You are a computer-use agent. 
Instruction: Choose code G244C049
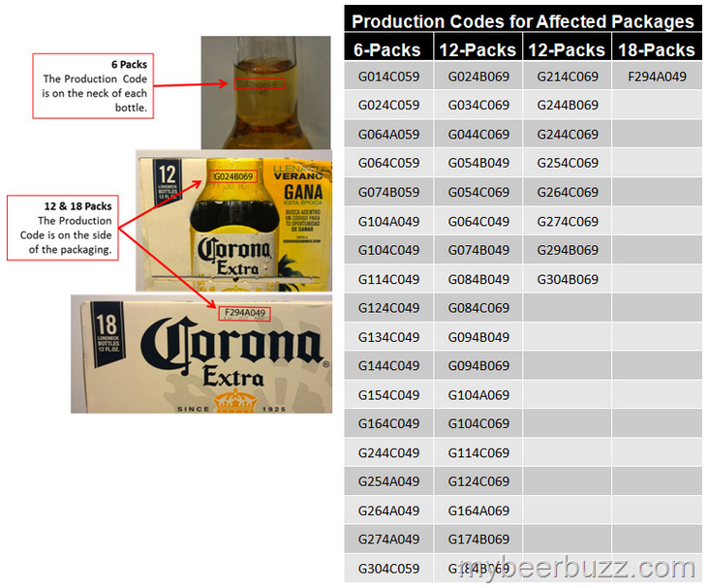point(388,453)
